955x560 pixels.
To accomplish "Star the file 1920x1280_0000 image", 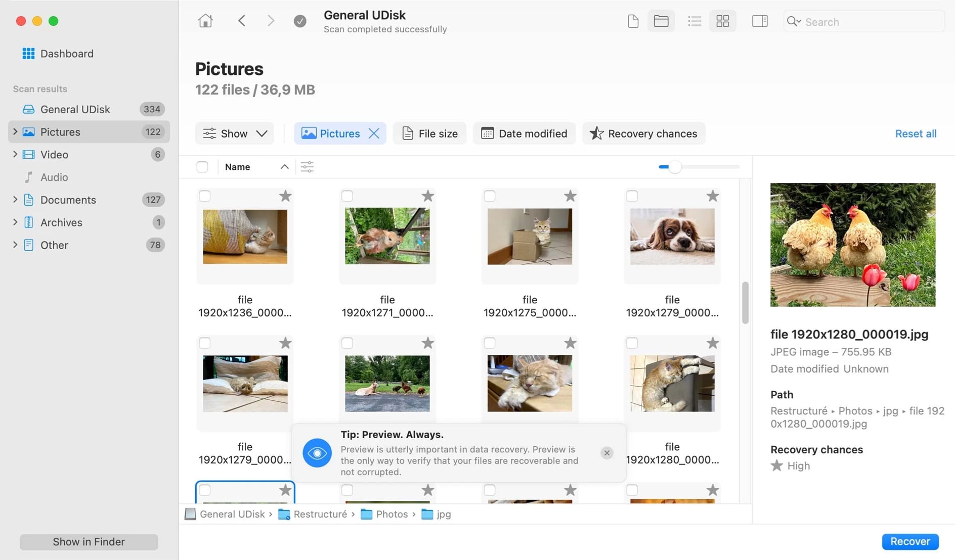I will 713,343.
